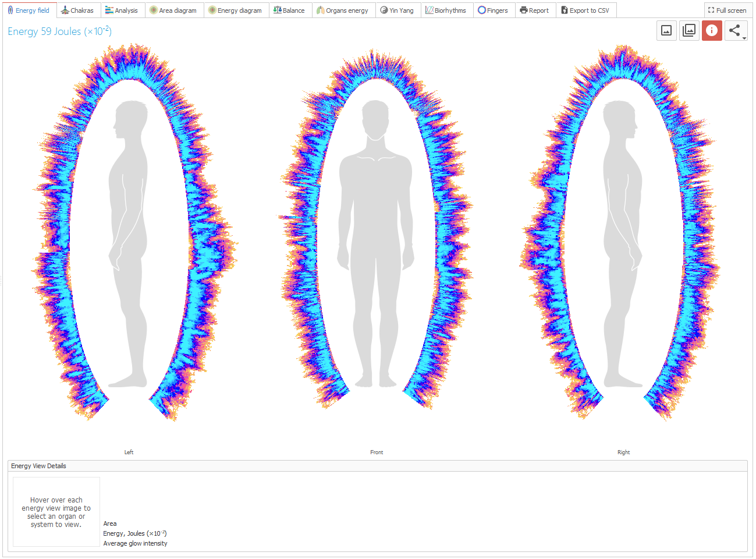Open the share dropdown menu
Screen dimensions: 756x559
(x=736, y=31)
